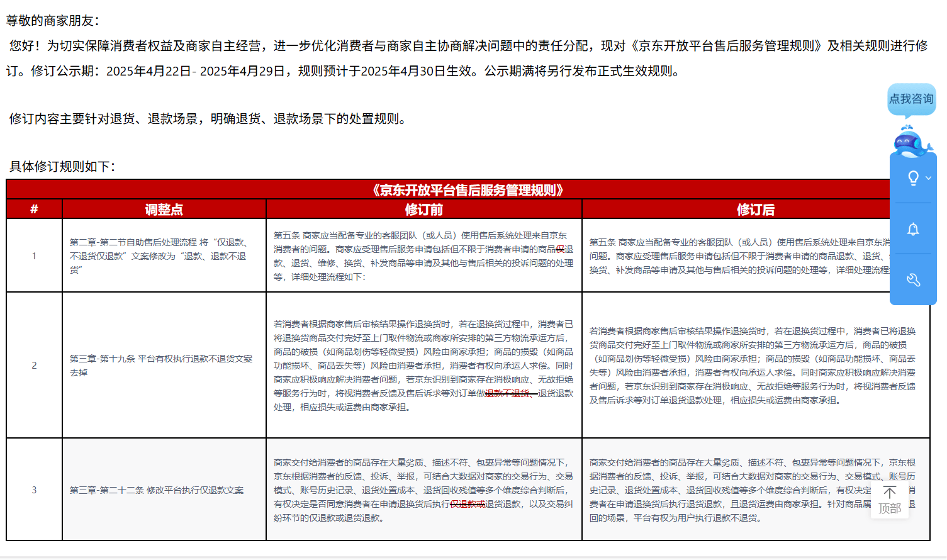Click the row 2 修订后 paragraph

[753, 366]
